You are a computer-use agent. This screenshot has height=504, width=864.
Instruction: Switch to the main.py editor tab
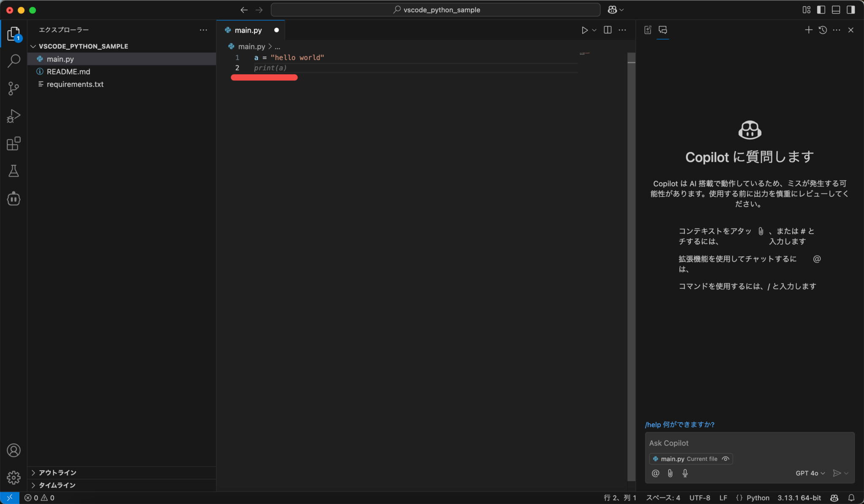(247, 30)
